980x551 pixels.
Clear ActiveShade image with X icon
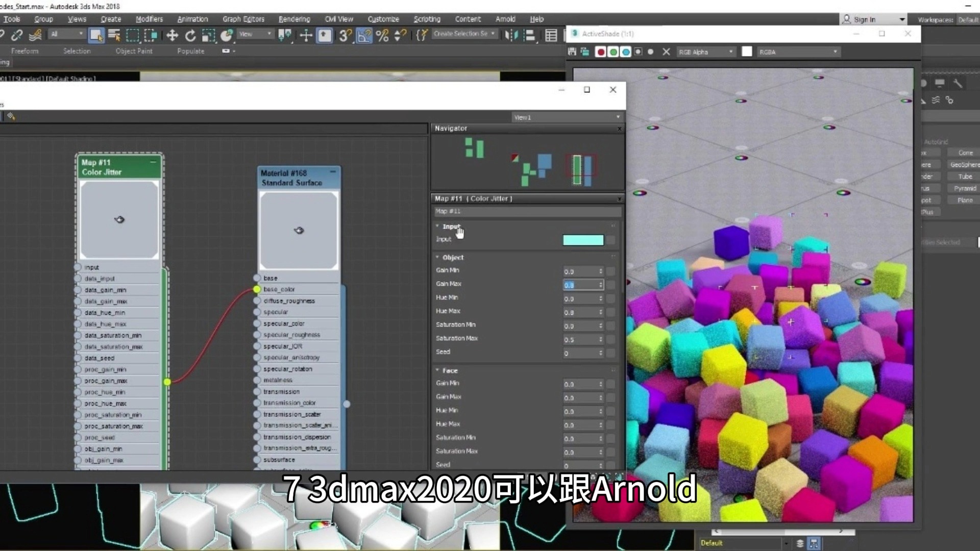tap(666, 52)
